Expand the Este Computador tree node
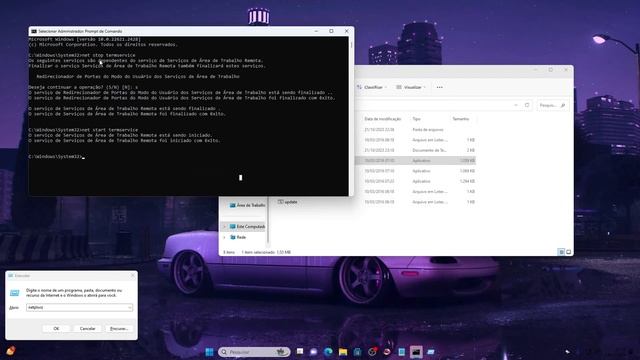Image resolution: width=640 pixels, height=360 pixels. coord(224,227)
